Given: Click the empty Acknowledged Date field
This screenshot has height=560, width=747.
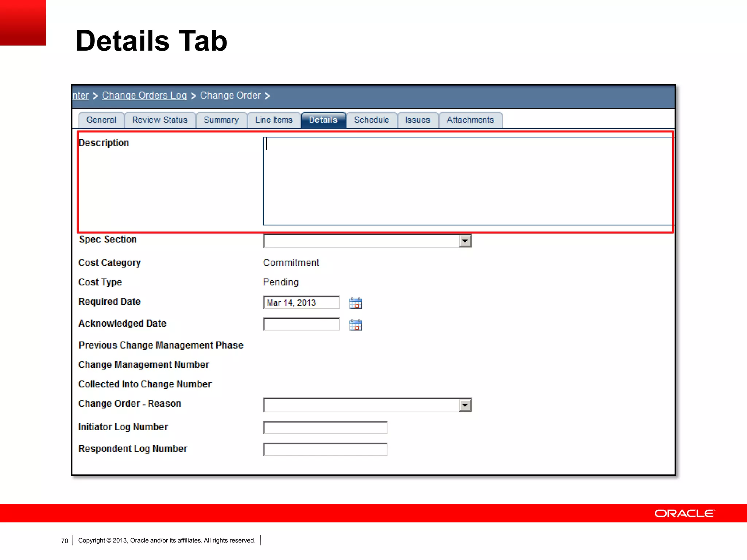Looking at the screenshot, I should click(301, 324).
